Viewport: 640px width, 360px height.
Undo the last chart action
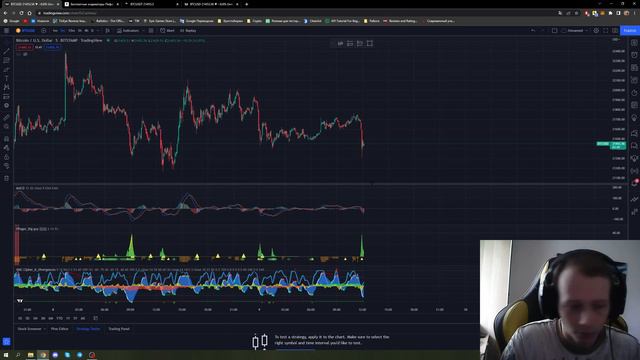tap(533, 31)
